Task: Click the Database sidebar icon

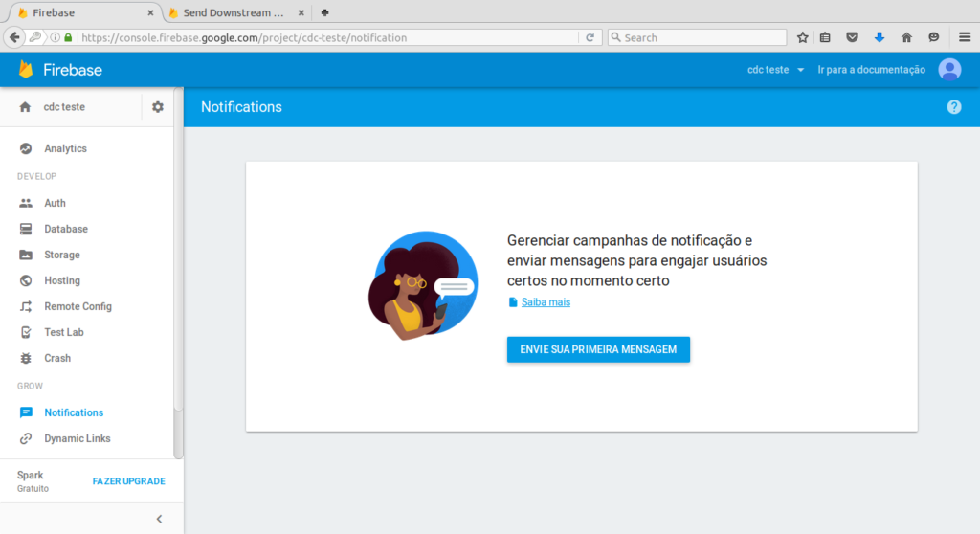Action: tap(26, 229)
